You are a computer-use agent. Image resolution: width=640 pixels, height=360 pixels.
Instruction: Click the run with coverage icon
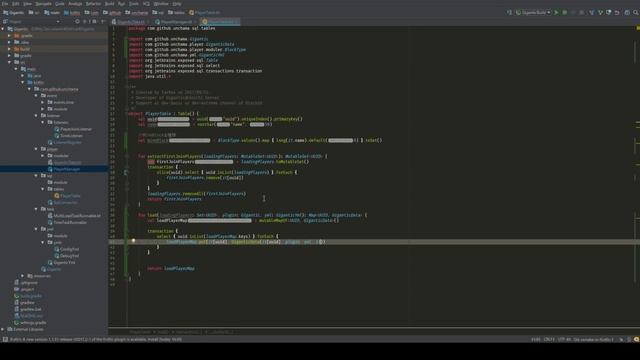coord(573,13)
